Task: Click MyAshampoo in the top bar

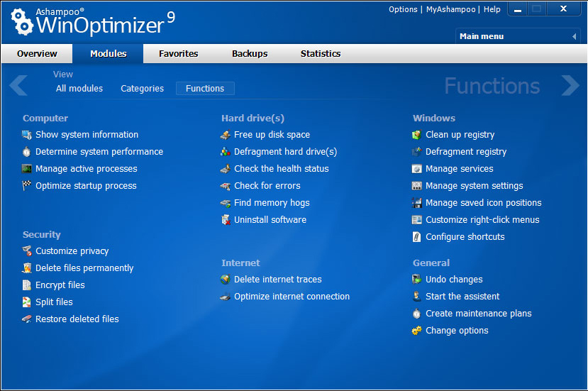Action: point(451,9)
